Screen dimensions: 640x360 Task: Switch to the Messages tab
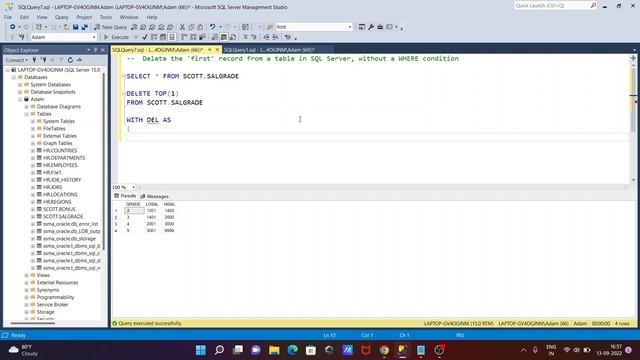[154, 196]
